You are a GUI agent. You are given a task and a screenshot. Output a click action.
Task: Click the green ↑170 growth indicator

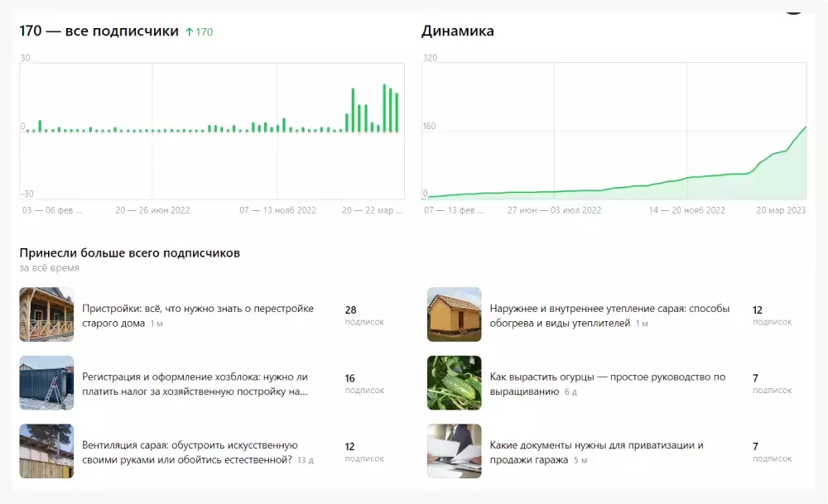click(x=200, y=31)
